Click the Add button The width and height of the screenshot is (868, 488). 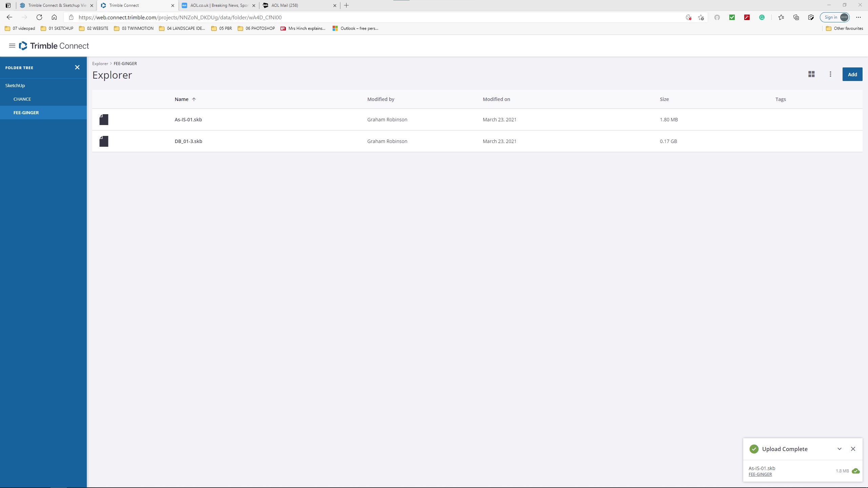click(852, 75)
